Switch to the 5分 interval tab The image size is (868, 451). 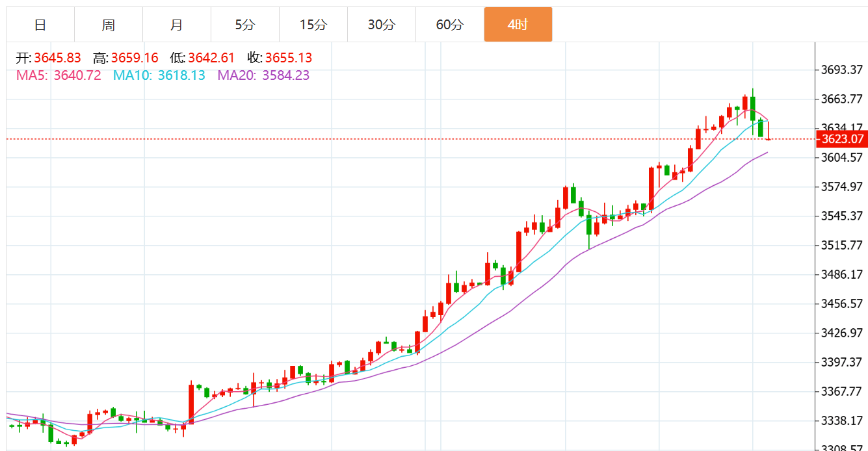click(x=245, y=25)
